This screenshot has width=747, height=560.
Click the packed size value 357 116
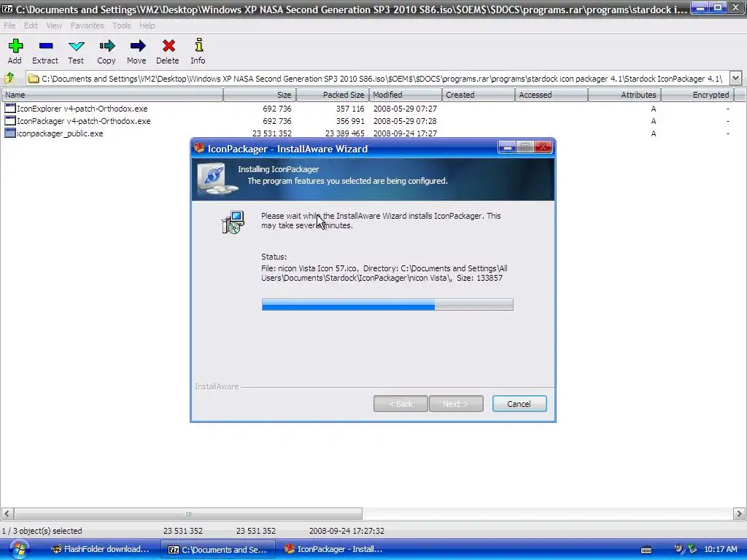point(350,109)
